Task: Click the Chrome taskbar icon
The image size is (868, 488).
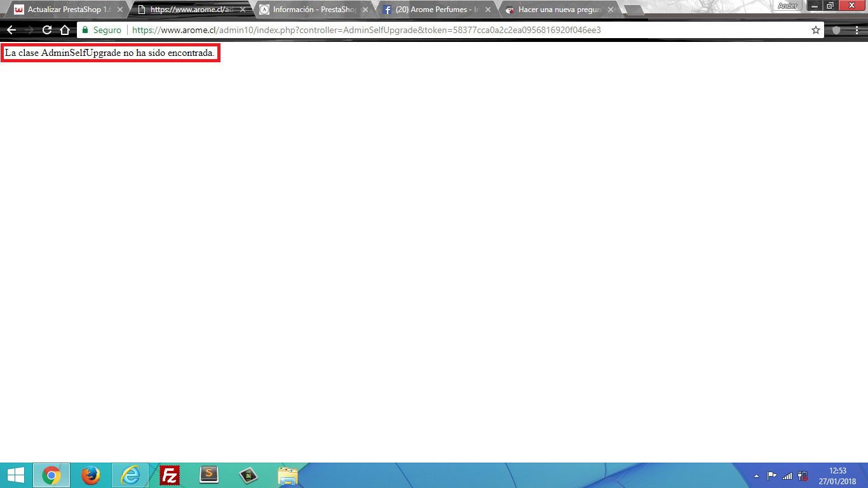Action: click(x=51, y=475)
